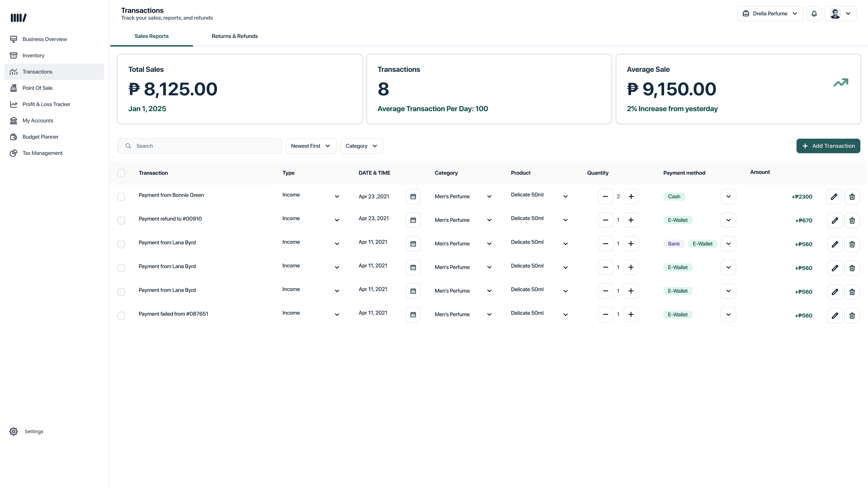
Task: Open the Newest First sort dropdown
Action: click(x=311, y=146)
